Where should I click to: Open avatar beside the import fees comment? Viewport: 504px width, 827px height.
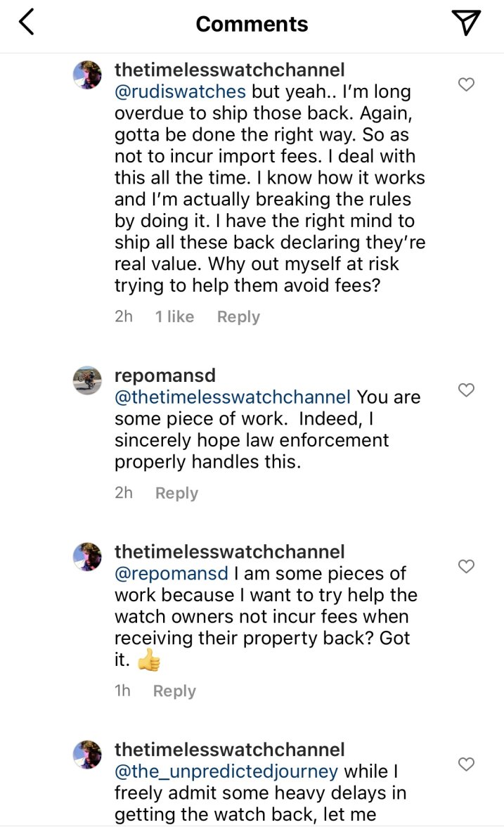88,75
